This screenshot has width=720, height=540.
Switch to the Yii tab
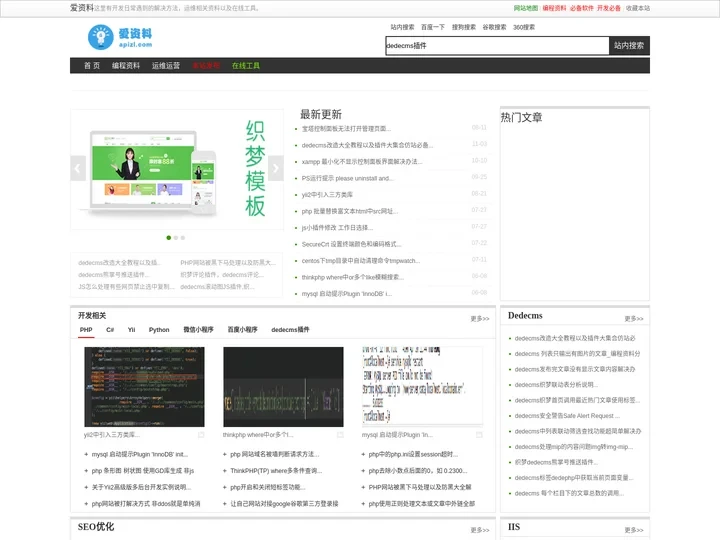click(131, 330)
